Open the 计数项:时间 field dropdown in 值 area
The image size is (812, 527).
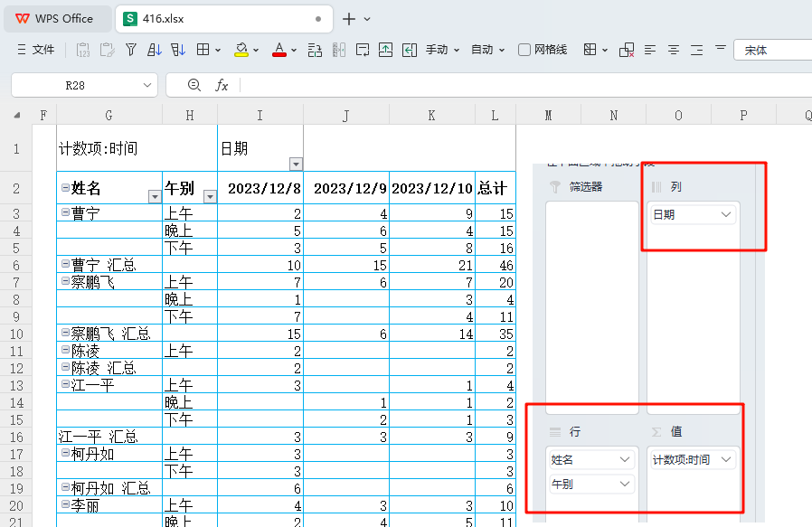(726, 459)
